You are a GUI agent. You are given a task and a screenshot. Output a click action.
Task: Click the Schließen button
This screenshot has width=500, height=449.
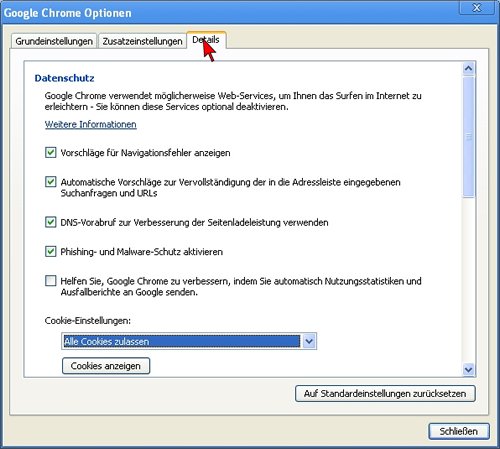point(459,431)
